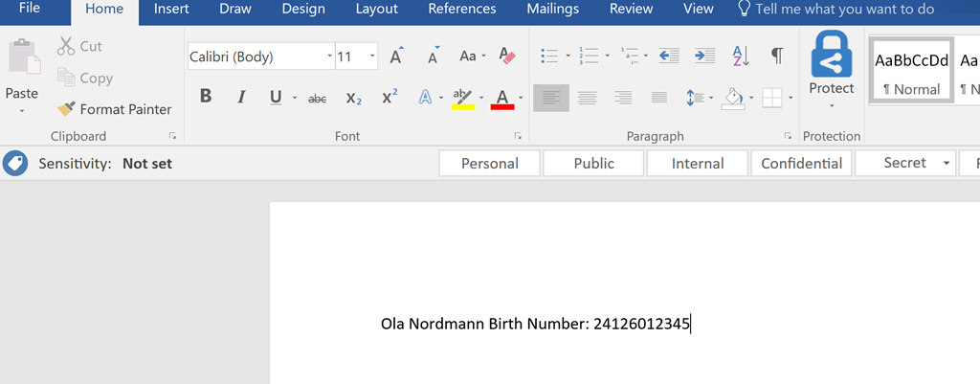The height and width of the screenshot is (384, 980).
Task: Toggle Italic formatting
Action: click(241, 97)
